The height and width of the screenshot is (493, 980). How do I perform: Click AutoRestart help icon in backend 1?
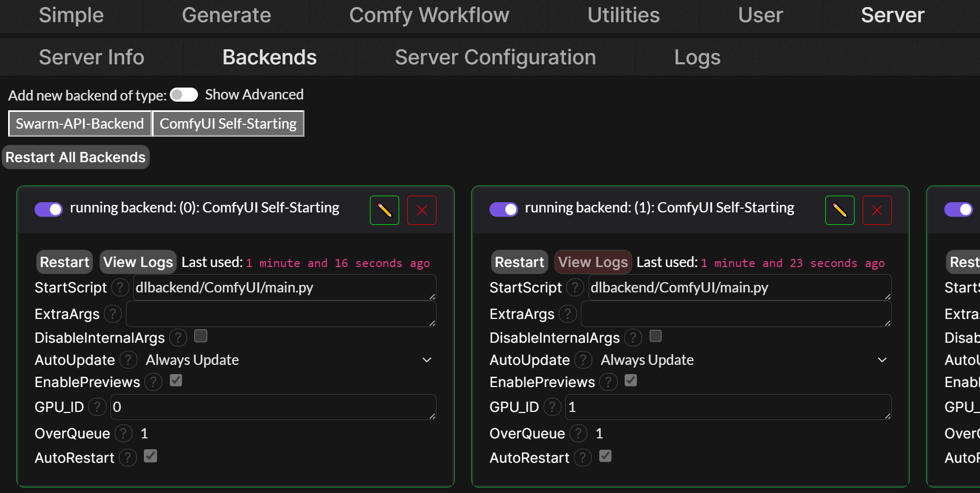tap(582, 458)
